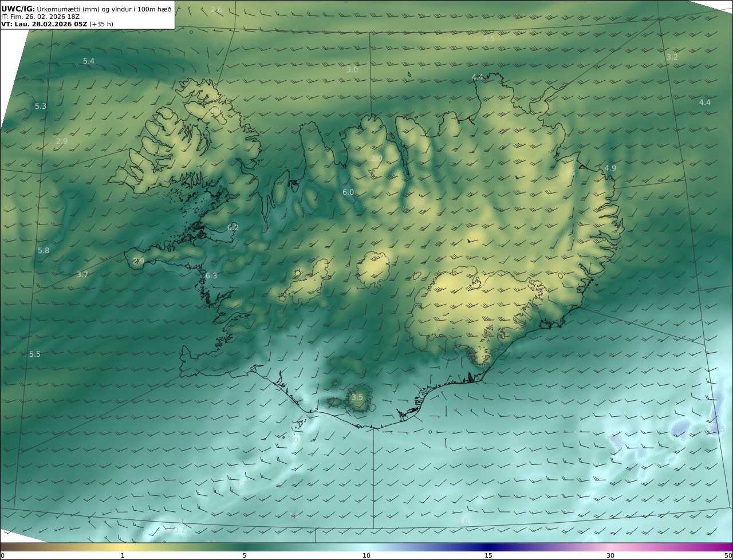The height and width of the screenshot is (560, 733).
Task: Click the initial time IT 26. 02. 2026 18Z text
Action: click(x=40, y=17)
